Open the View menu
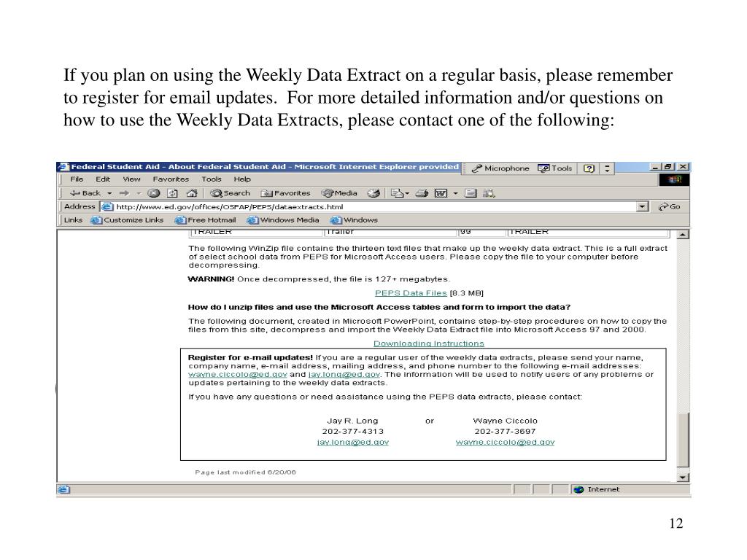747x560 pixels. point(131,179)
